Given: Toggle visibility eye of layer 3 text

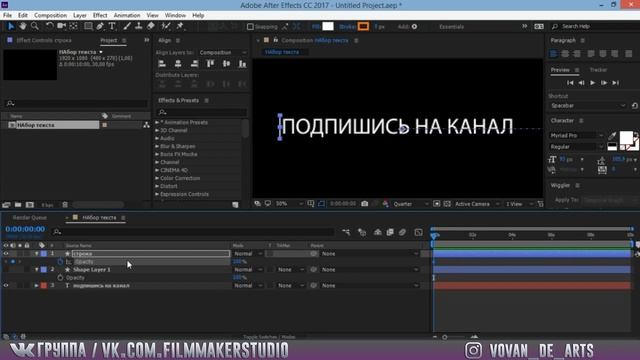Looking at the screenshot, I should pyautogui.click(x=6, y=286).
